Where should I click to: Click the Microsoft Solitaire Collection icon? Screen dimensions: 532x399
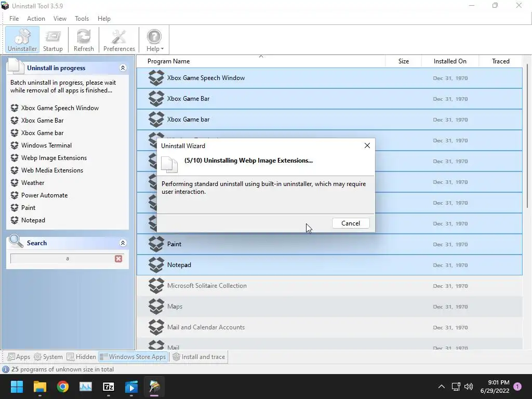point(156,286)
